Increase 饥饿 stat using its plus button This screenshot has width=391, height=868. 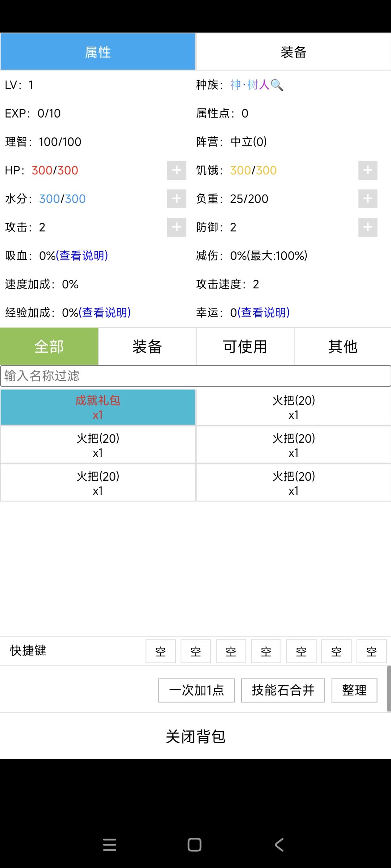tap(368, 170)
